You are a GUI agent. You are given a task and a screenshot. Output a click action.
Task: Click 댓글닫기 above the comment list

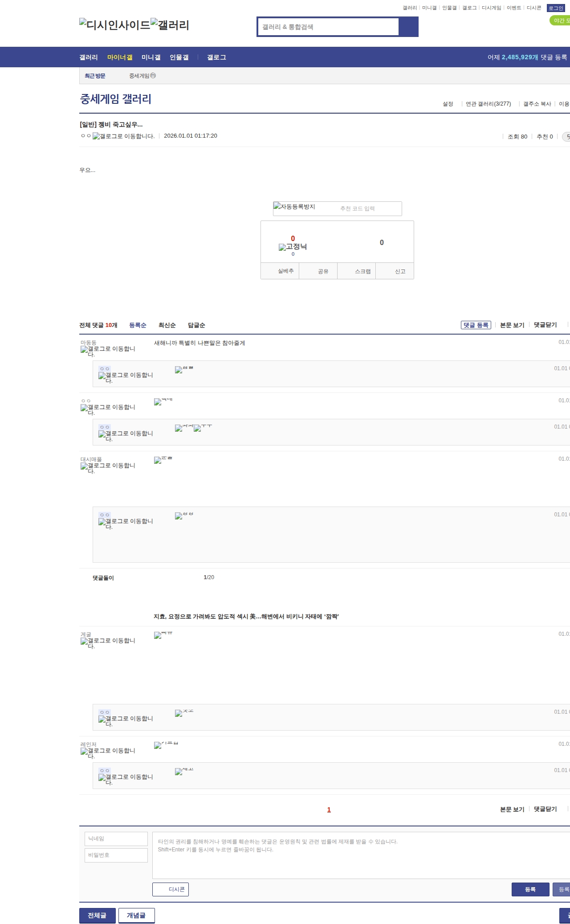pyautogui.click(x=546, y=325)
